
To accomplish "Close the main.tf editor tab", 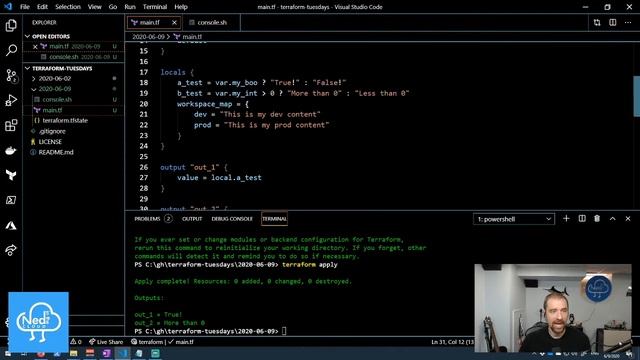I will [174, 22].
